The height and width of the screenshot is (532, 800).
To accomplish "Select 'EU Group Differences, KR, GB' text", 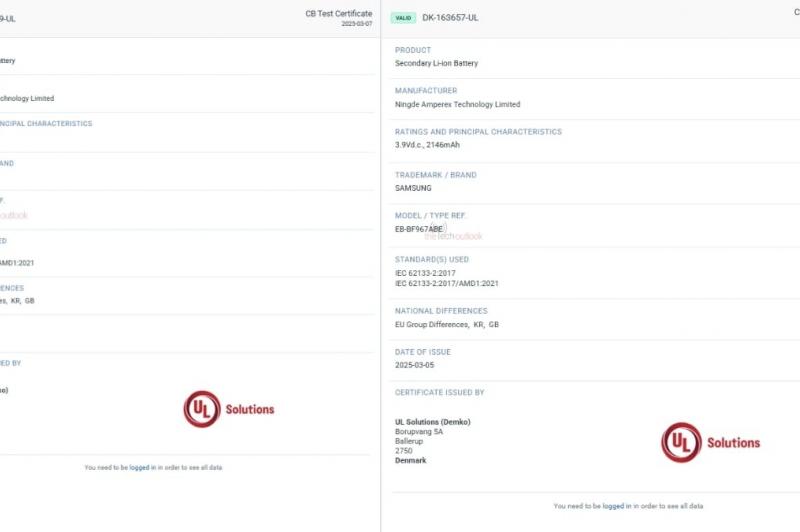I will [x=447, y=324].
